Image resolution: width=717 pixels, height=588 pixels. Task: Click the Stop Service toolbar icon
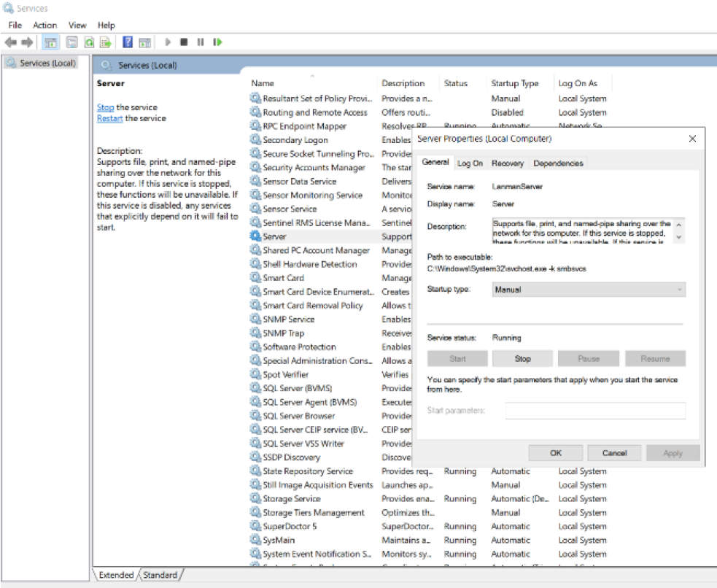pyautogui.click(x=184, y=42)
